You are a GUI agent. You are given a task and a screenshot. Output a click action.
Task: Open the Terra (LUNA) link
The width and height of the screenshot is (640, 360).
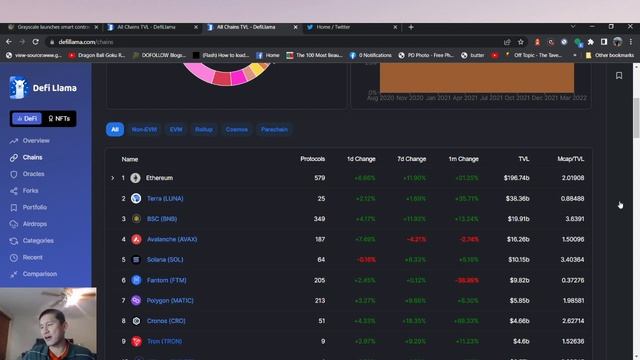[x=165, y=198]
